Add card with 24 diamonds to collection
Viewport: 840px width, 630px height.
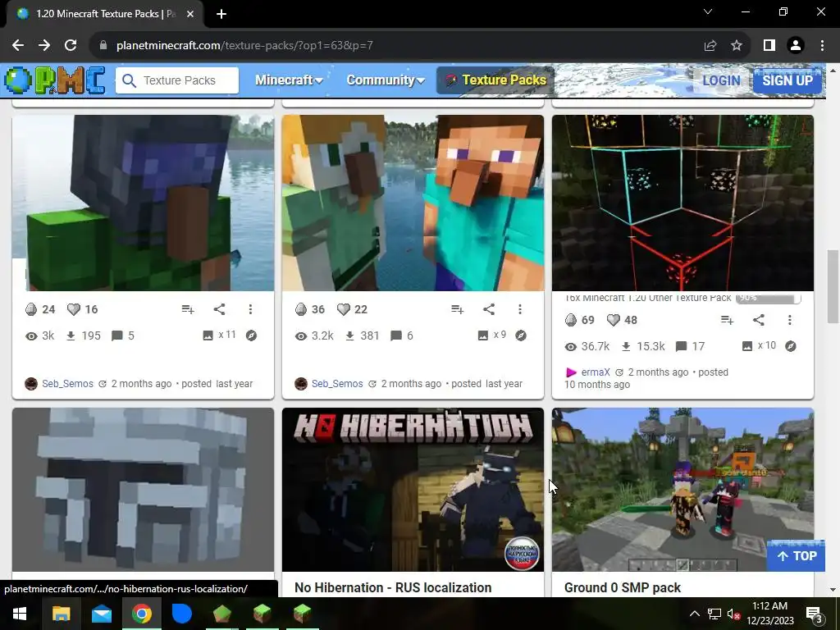[188, 309]
